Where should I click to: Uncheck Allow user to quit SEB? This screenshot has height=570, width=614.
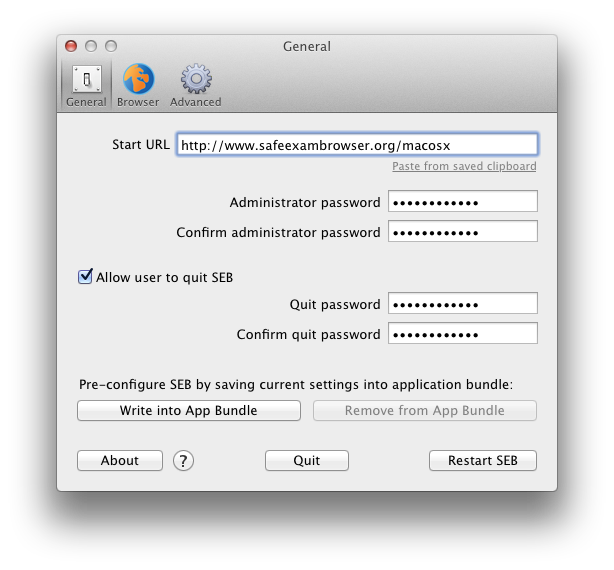tap(85, 277)
